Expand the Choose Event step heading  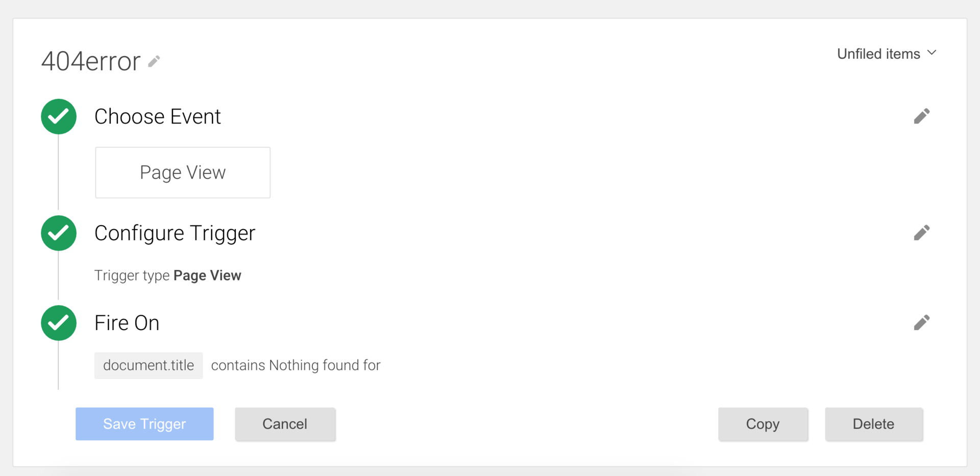pos(158,116)
